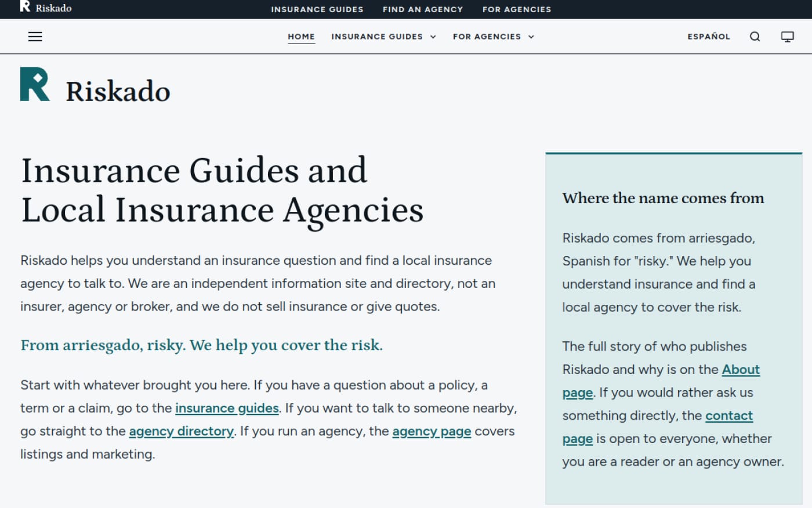Click the 'Where the name comes from' heading
Image resolution: width=812 pixels, height=508 pixels.
(x=663, y=198)
